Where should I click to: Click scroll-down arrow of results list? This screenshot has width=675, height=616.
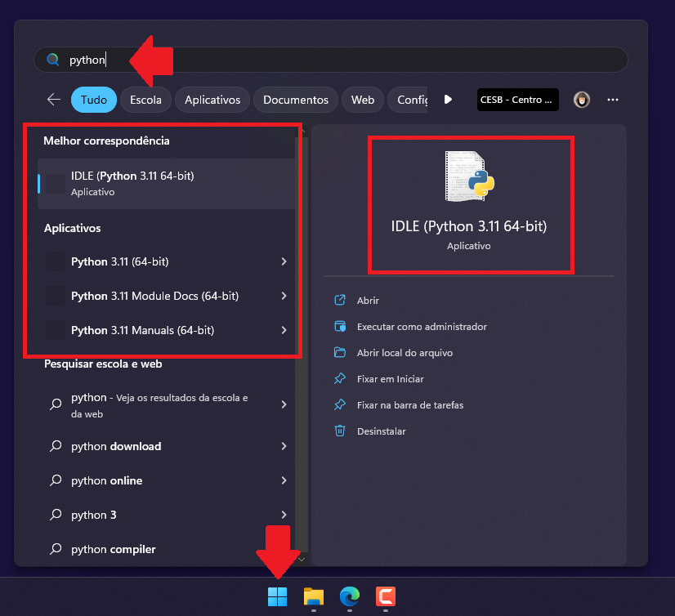[x=302, y=559]
